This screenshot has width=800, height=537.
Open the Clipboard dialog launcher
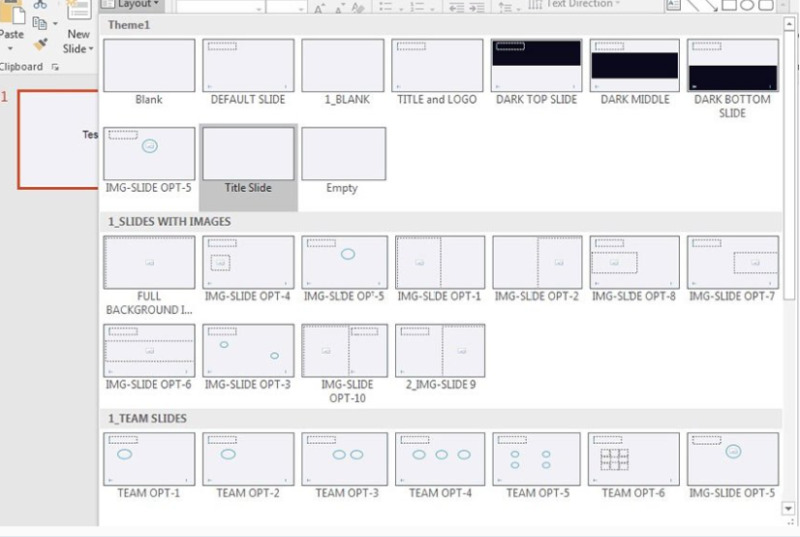(55, 67)
